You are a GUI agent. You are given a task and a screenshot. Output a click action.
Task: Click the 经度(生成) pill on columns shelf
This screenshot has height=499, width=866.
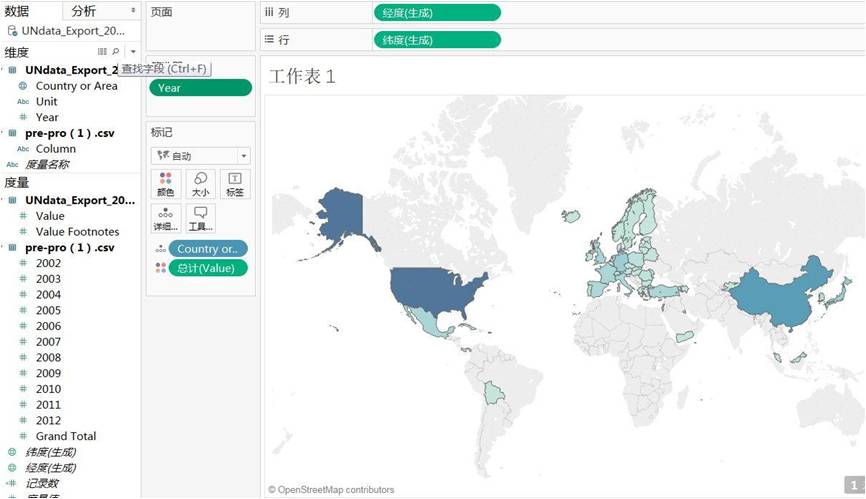click(437, 13)
